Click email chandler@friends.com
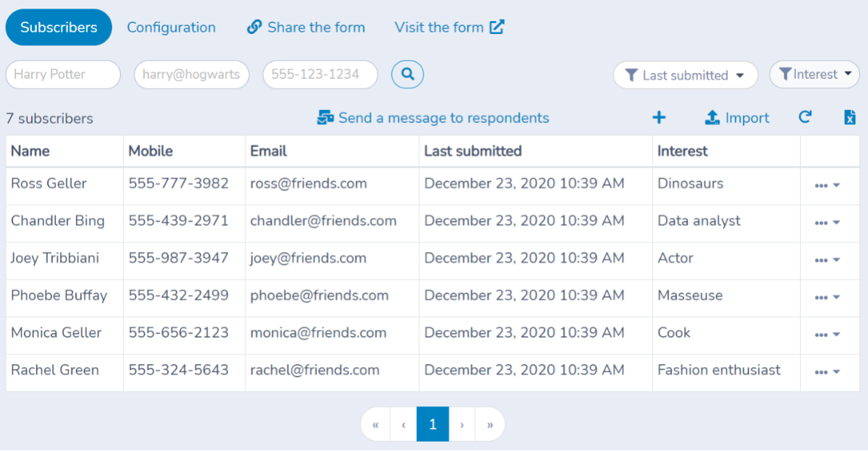The height and width of the screenshot is (451, 868). pyautogui.click(x=324, y=221)
